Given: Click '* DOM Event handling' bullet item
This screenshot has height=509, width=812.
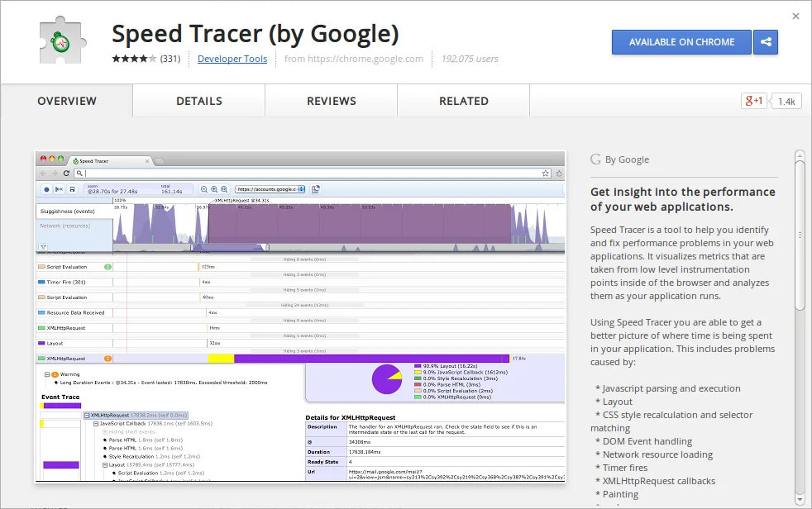Looking at the screenshot, I should (643, 441).
